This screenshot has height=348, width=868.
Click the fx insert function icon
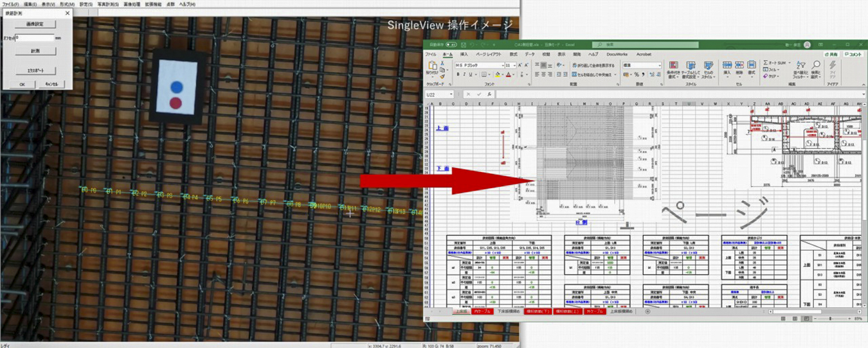489,94
